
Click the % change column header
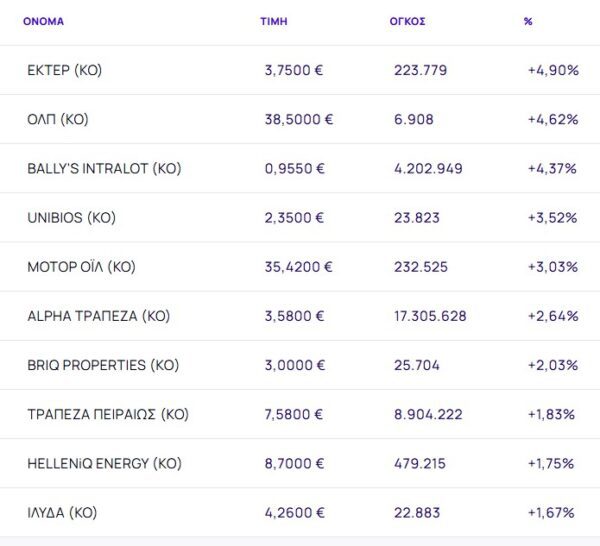(528, 21)
